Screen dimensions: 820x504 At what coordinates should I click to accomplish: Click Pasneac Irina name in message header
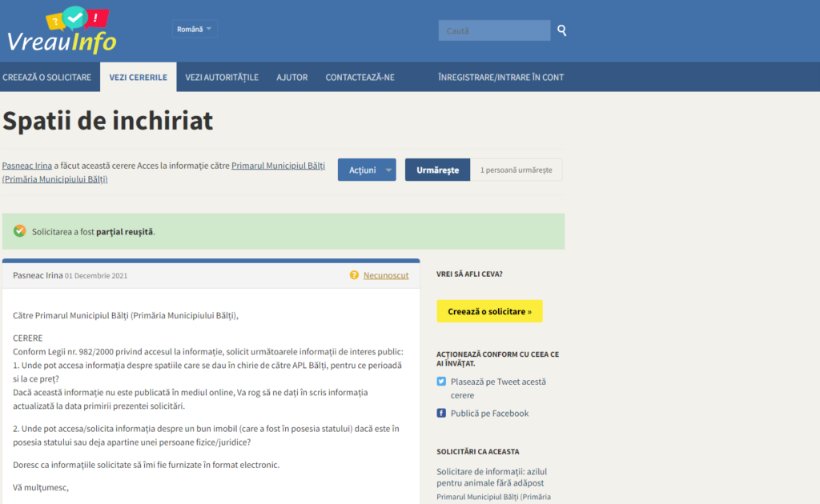(38, 275)
